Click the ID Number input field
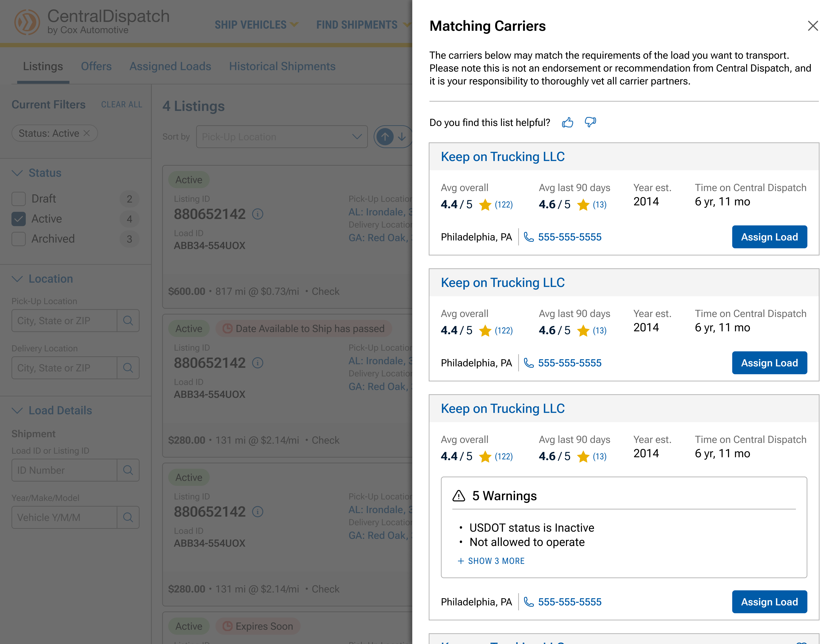 (64, 470)
